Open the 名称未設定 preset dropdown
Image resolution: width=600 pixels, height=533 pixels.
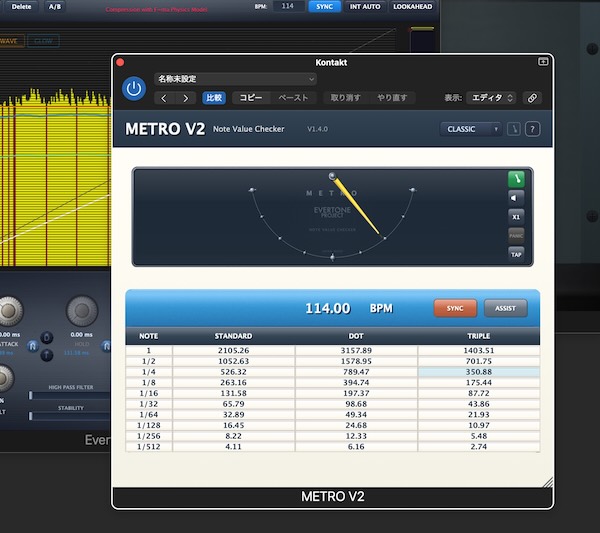(235, 79)
